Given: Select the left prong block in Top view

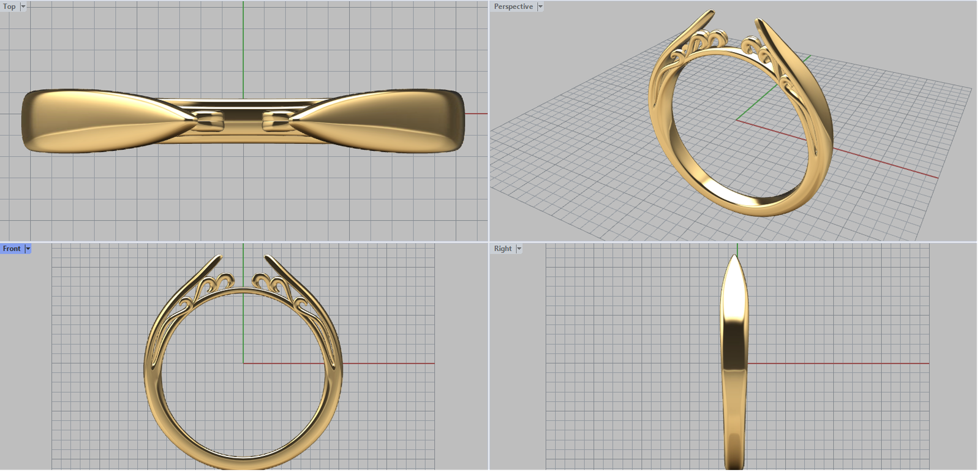Looking at the screenshot, I should click(209, 121).
